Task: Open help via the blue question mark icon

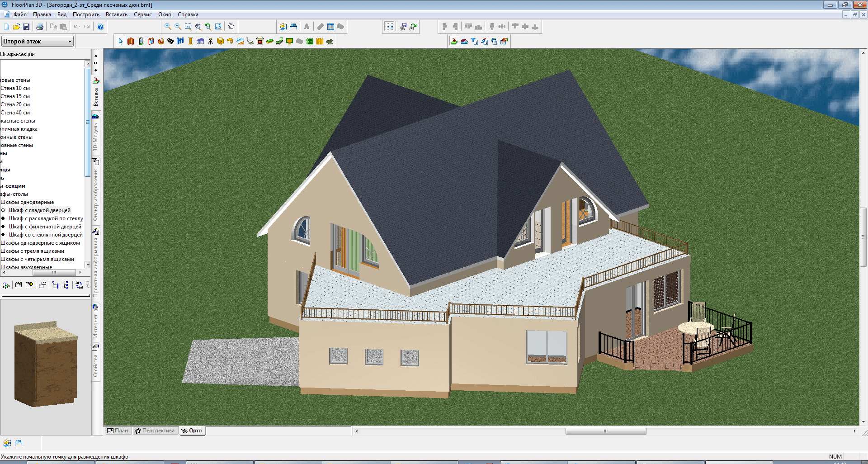Action: 100,27
